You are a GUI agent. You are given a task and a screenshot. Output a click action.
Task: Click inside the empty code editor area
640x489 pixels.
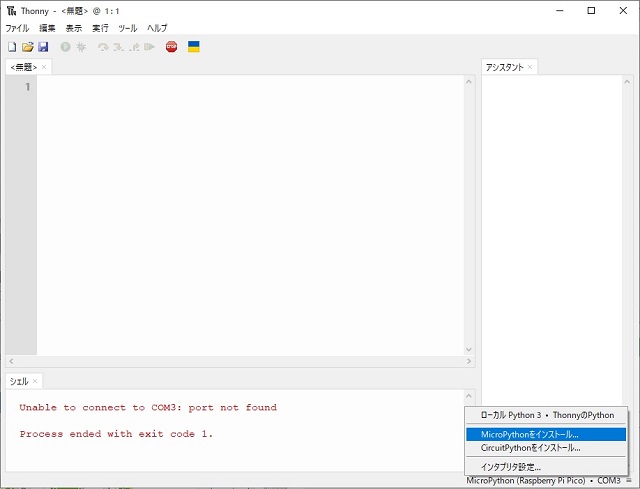pyautogui.click(x=250, y=215)
